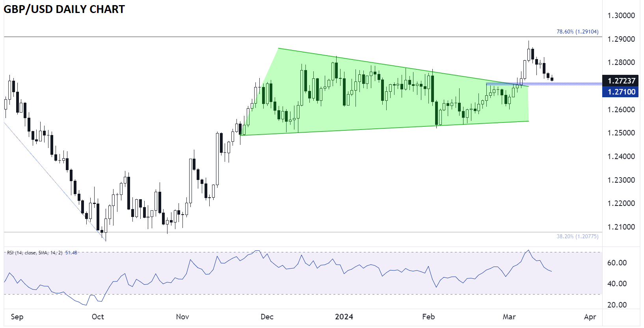The width and height of the screenshot is (644, 328).
Task: Click the Apr date label
Action: click(x=590, y=317)
